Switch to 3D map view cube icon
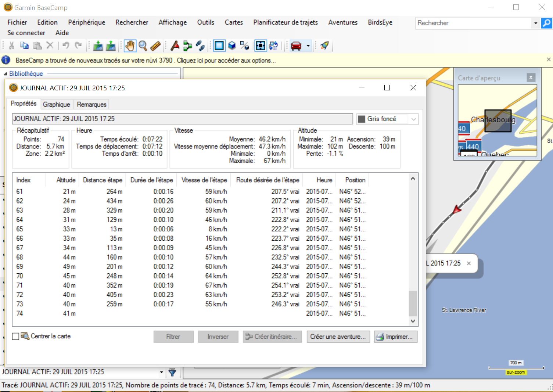The height and width of the screenshot is (392, 553). pyautogui.click(x=232, y=46)
